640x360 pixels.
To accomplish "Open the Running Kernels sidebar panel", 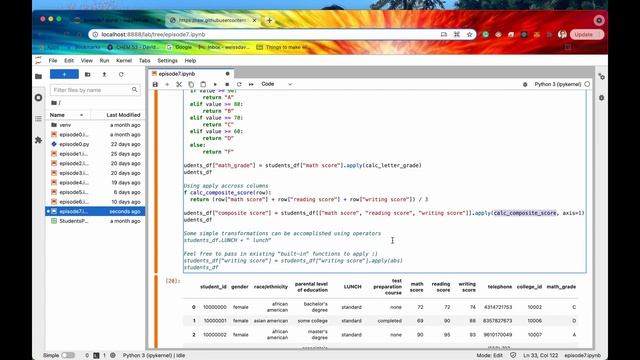I will pos(38,98).
